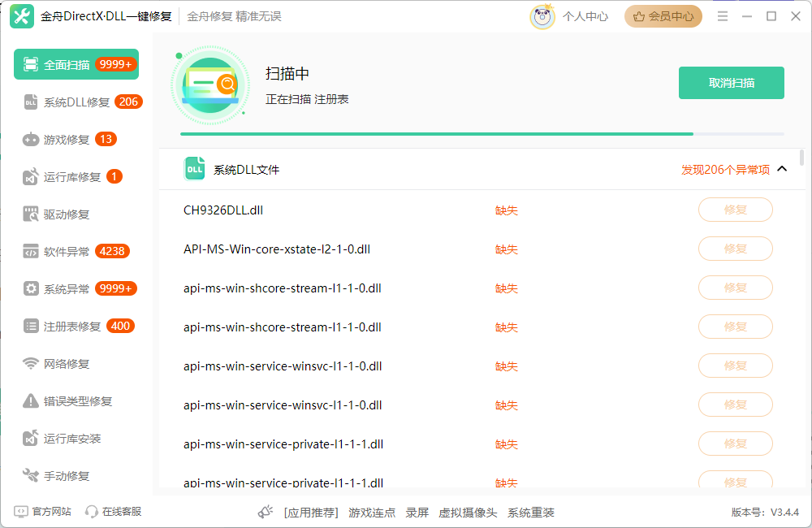Screen dimensions: 812x528
Task: Click the 在线客服 headset icon
Action: point(92,512)
